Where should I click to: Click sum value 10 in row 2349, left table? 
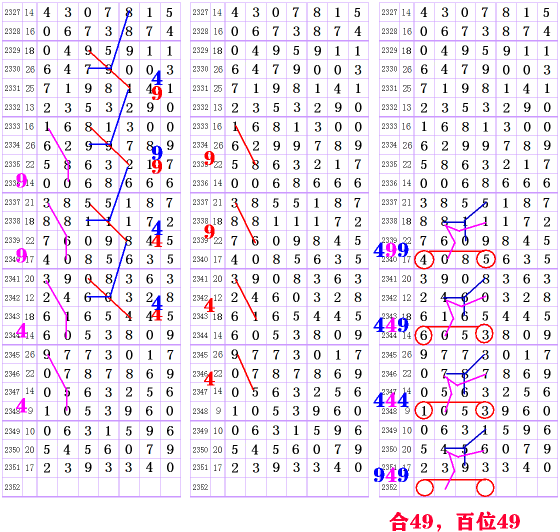[x=30, y=431]
